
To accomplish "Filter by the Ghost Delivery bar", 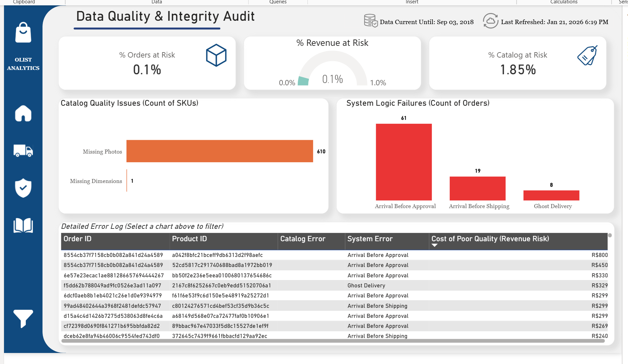I will pos(551,195).
